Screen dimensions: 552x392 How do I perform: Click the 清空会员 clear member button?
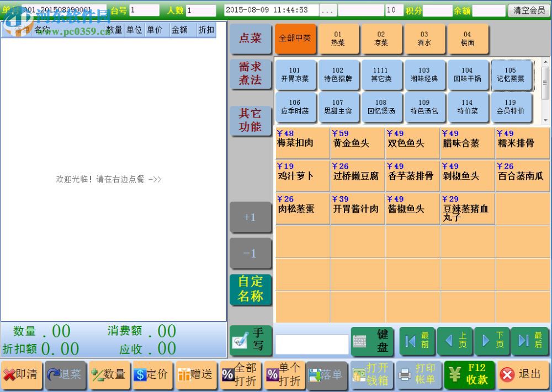[x=528, y=9]
